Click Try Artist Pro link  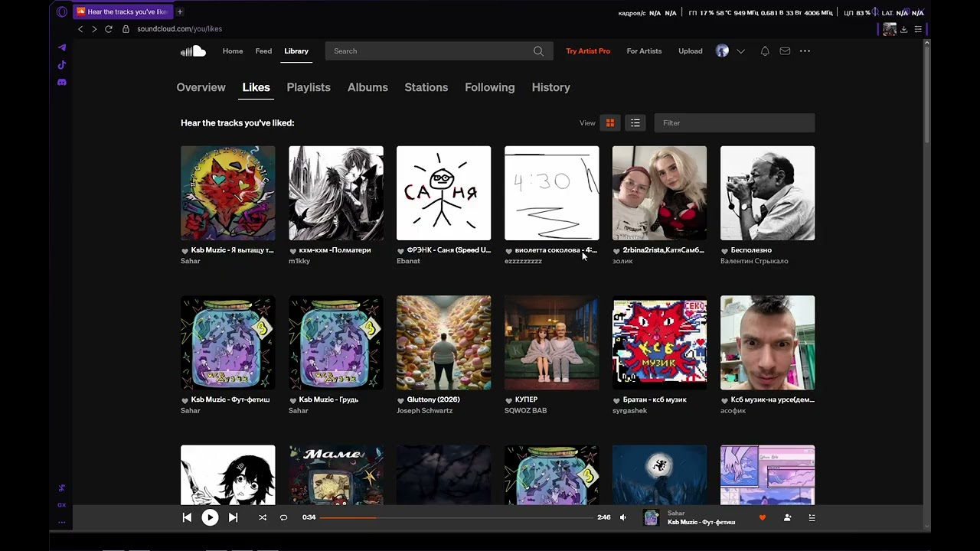588,51
